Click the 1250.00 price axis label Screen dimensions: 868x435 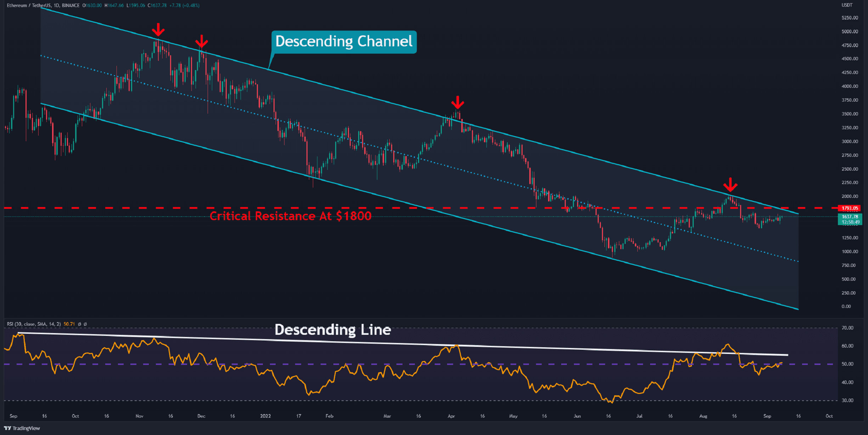tap(850, 238)
